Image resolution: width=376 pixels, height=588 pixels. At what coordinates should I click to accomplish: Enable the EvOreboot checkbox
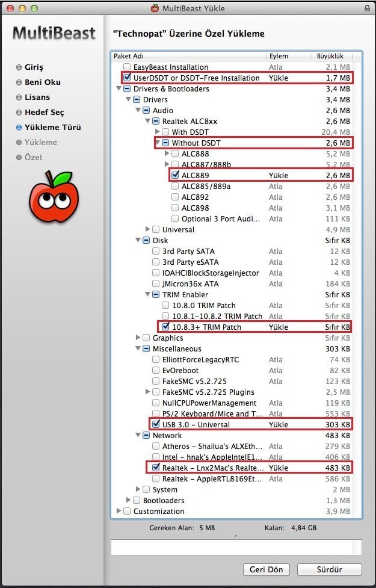156,370
